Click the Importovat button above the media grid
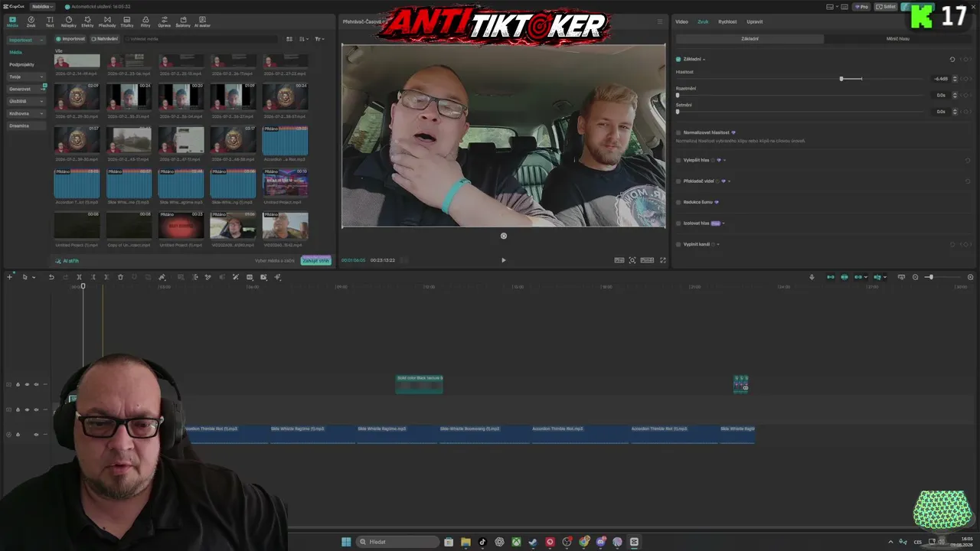The height and width of the screenshot is (551, 980). (71, 38)
